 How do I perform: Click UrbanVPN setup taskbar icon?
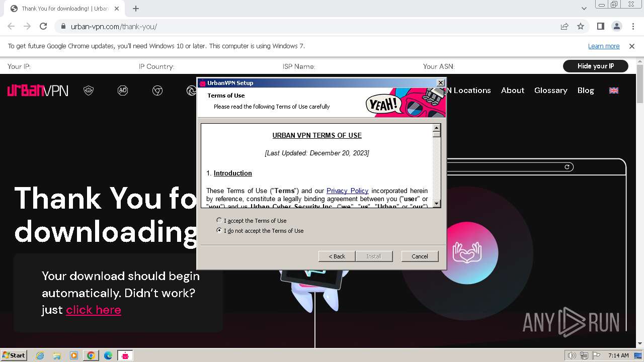pos(125,355)
